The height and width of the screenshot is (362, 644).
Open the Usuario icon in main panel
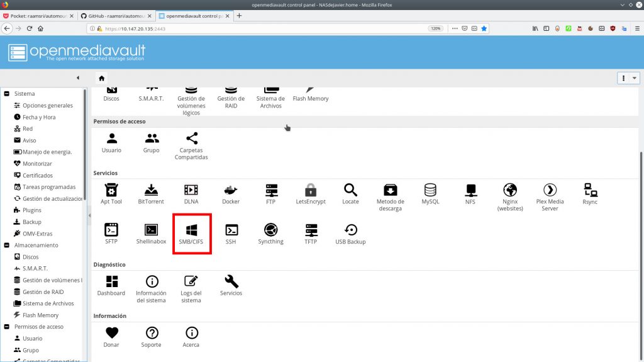point(111,142)
